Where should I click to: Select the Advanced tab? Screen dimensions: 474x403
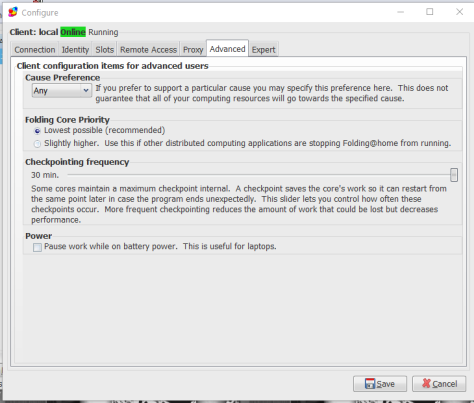(227, 49)
